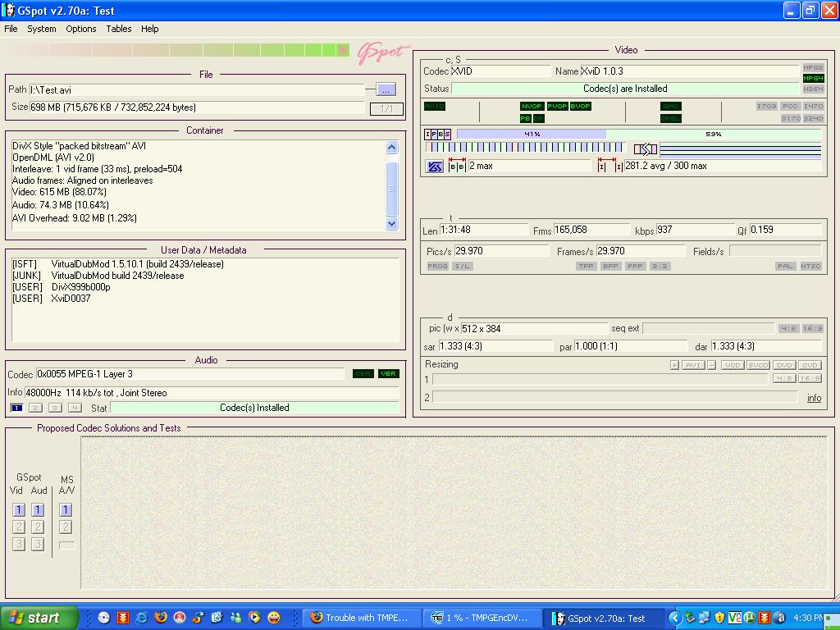Viewport: 840px width, 630px height.
Task: Click the CVD resize preset button
Action: click(x=810, y=365)
